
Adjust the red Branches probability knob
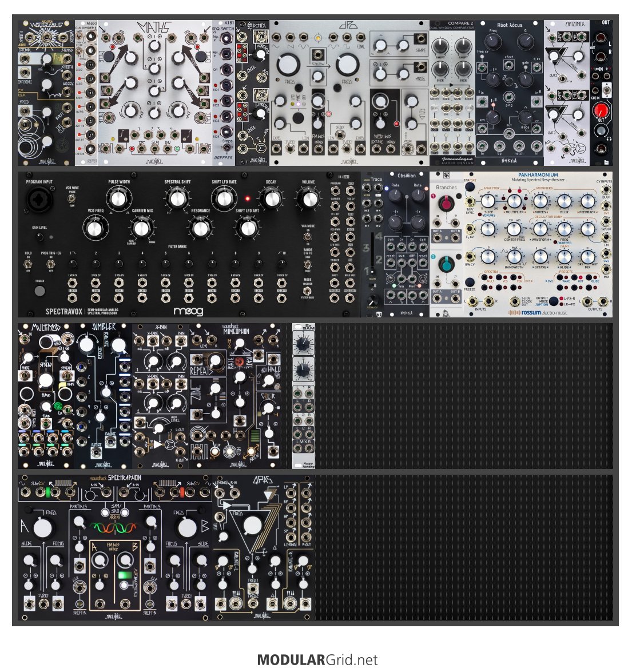(446, 203)
